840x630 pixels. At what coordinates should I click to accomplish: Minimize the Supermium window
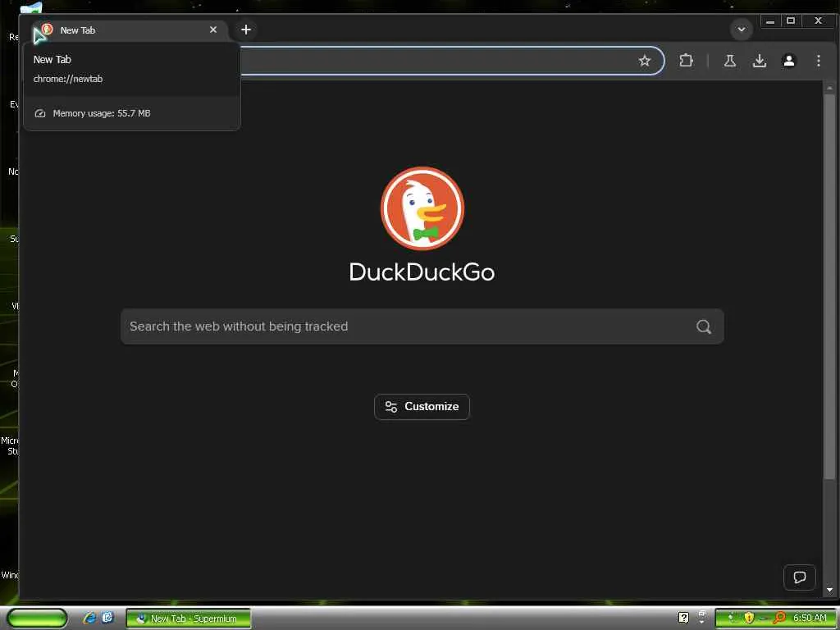pyautogui.click(x=769, y=21)
